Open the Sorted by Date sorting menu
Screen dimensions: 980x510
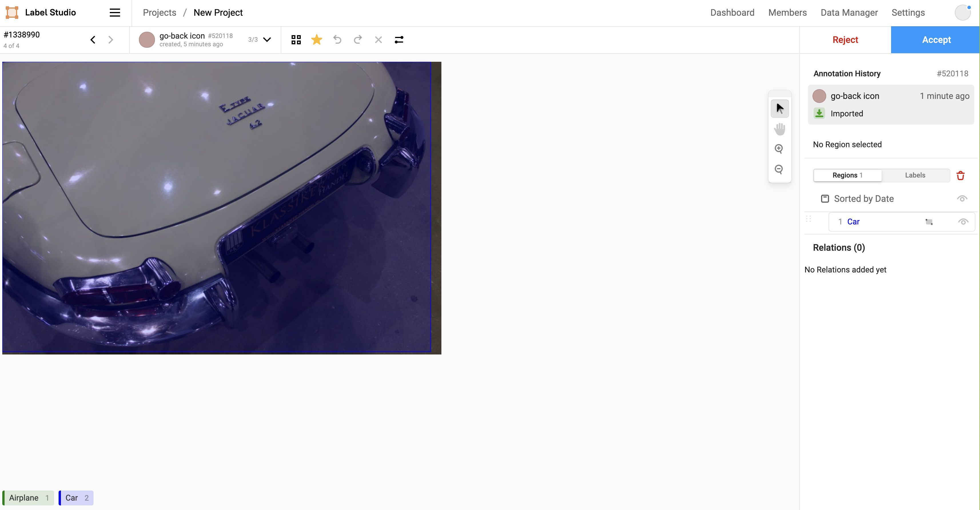coord(863,198)
